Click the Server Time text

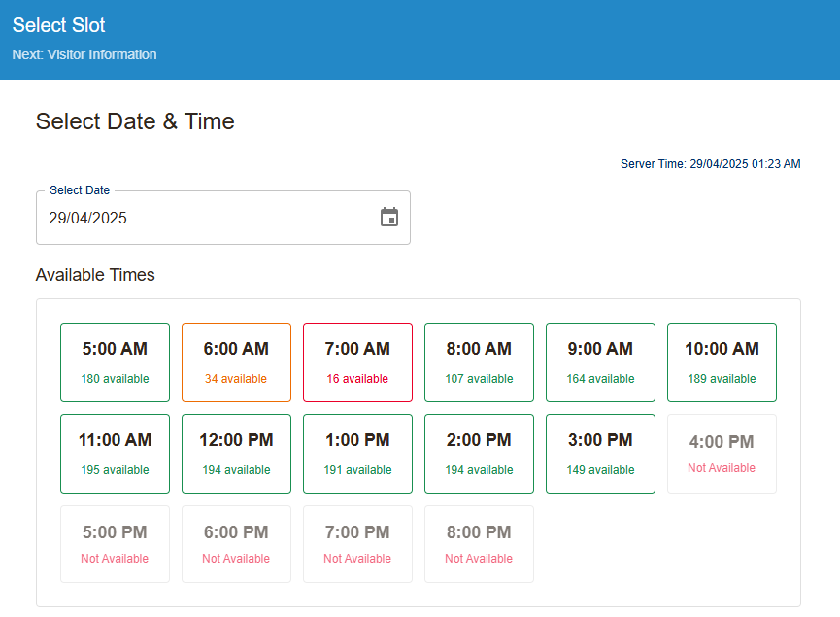(710, 164)
